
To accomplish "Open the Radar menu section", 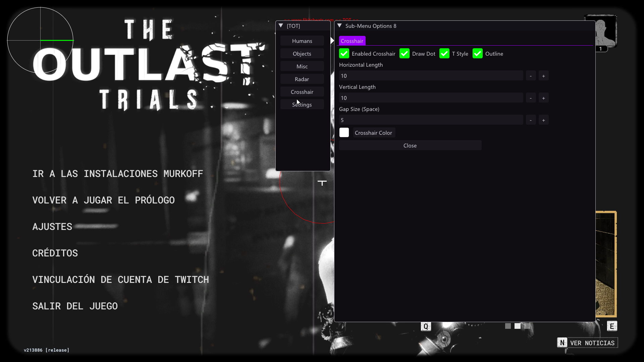I will pos(302,79).
